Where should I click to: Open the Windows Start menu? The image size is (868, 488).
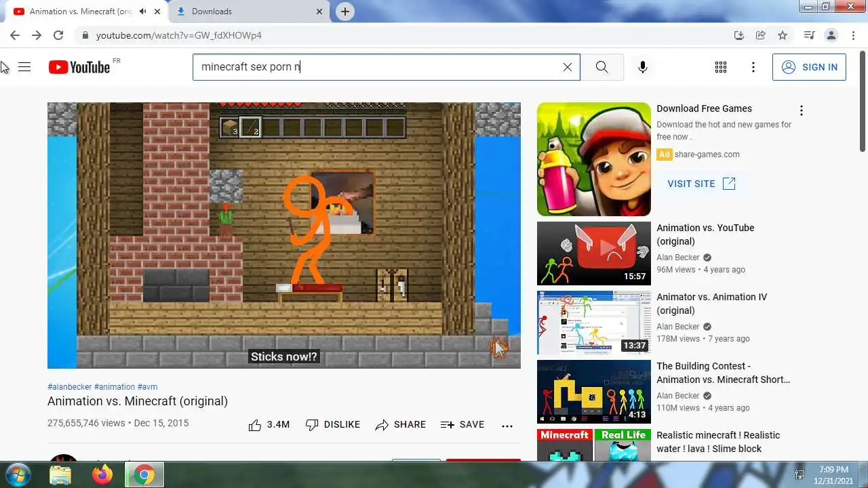point(18,474)
